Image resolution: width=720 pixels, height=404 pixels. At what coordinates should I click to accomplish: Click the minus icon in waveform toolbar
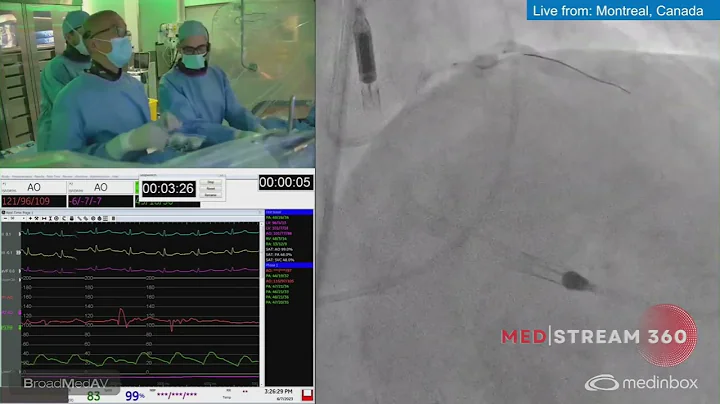pyautogui.click(x=6, y=219)
